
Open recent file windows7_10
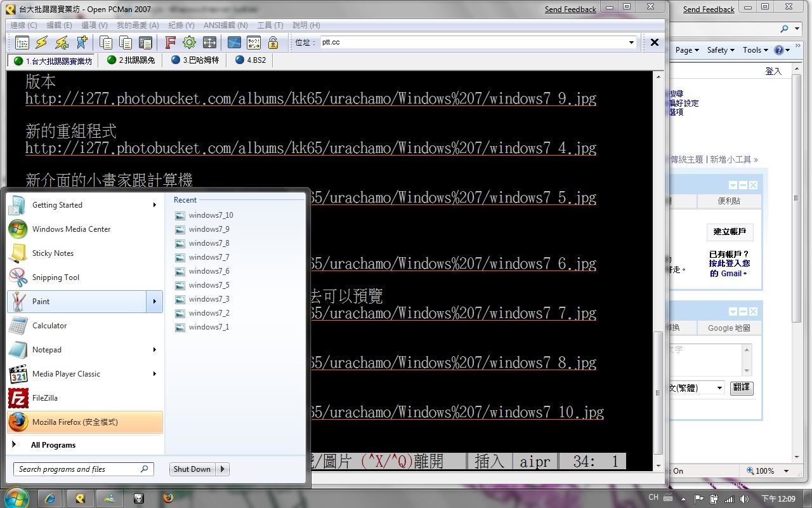coord(211,215)
